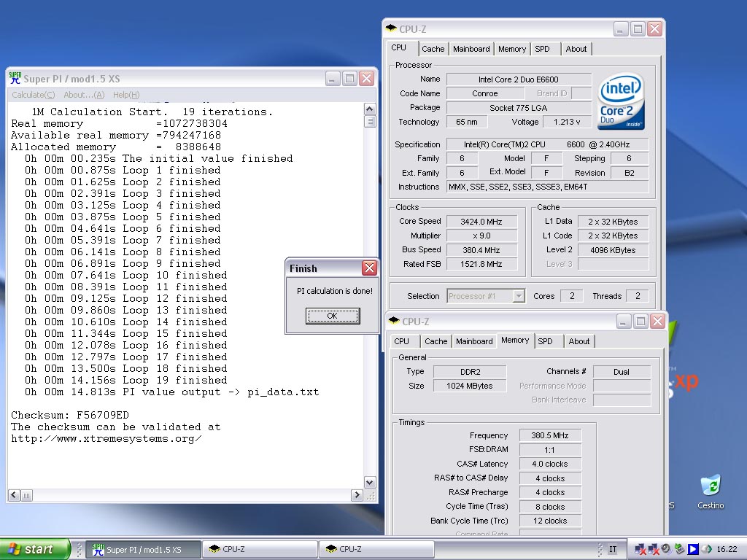Click the memory Size value 1024 MBytes
Screen dimensions: 747x560
coord(470,386)
